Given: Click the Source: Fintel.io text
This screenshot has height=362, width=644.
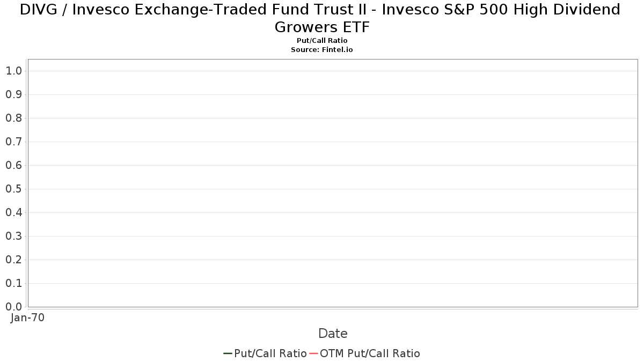Looking at the screenshot, I should tap(322, 49).
